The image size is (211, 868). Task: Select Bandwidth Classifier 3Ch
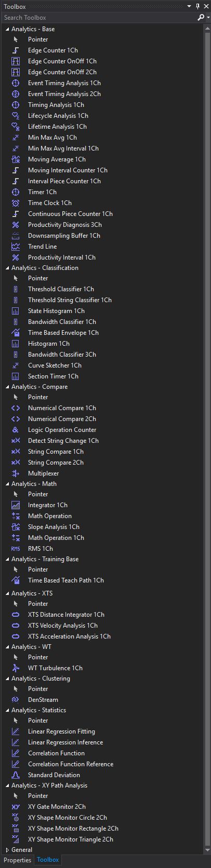pos(62,355)
